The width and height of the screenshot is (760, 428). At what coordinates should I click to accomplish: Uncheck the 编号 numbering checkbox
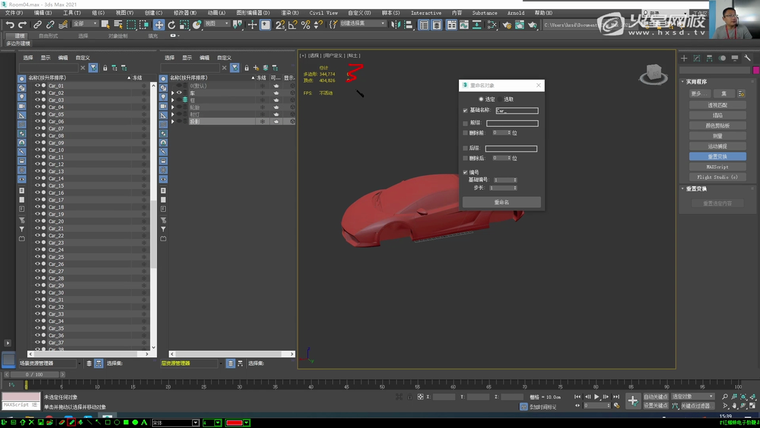click(x=466, y=172)
